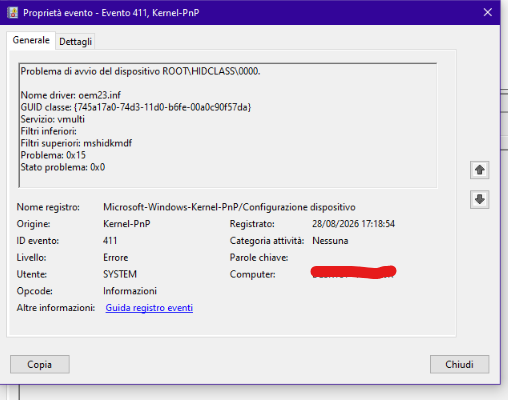Select the Generale tab

(31, 40)
